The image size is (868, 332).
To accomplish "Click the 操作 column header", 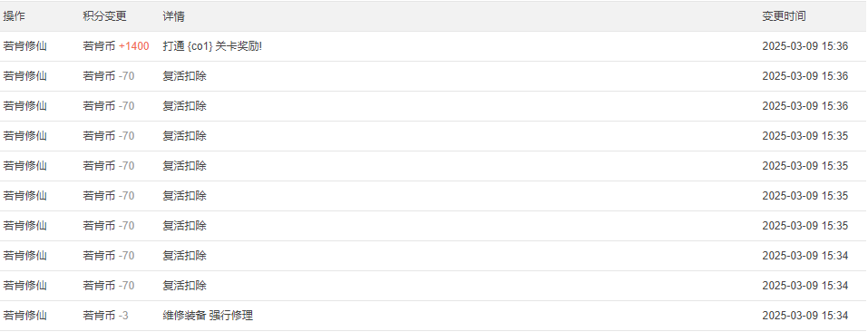I will [14, 16].
